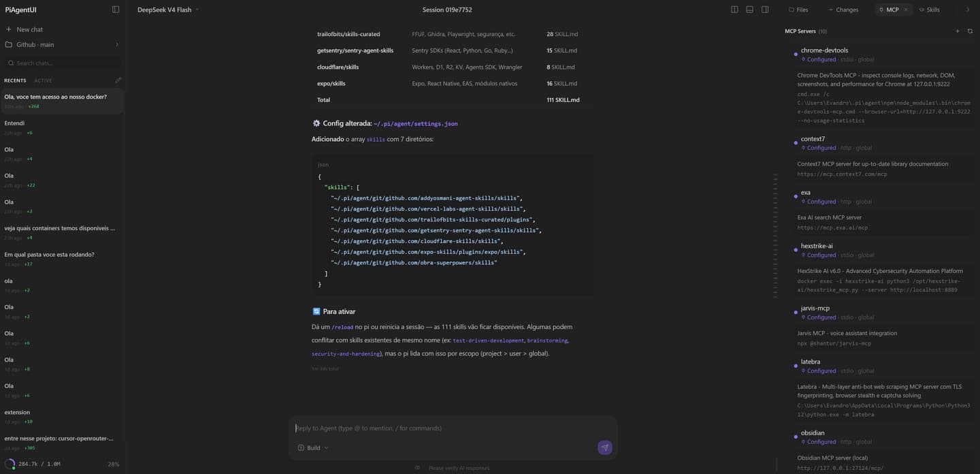This screenshot has width=980, height=474.
Task: Select the RECENTS chat filter
Action: (15, 80)
